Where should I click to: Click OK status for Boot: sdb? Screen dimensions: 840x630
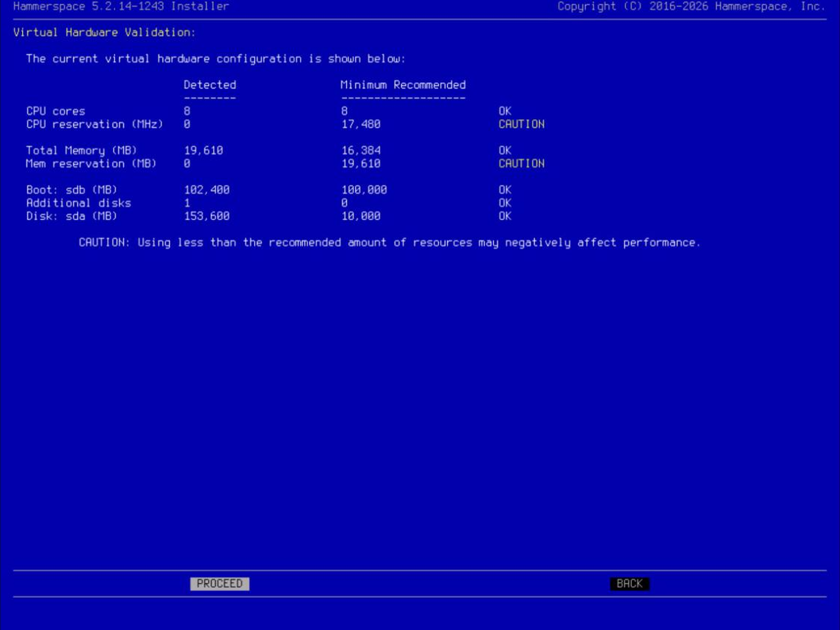pos(505,189)
